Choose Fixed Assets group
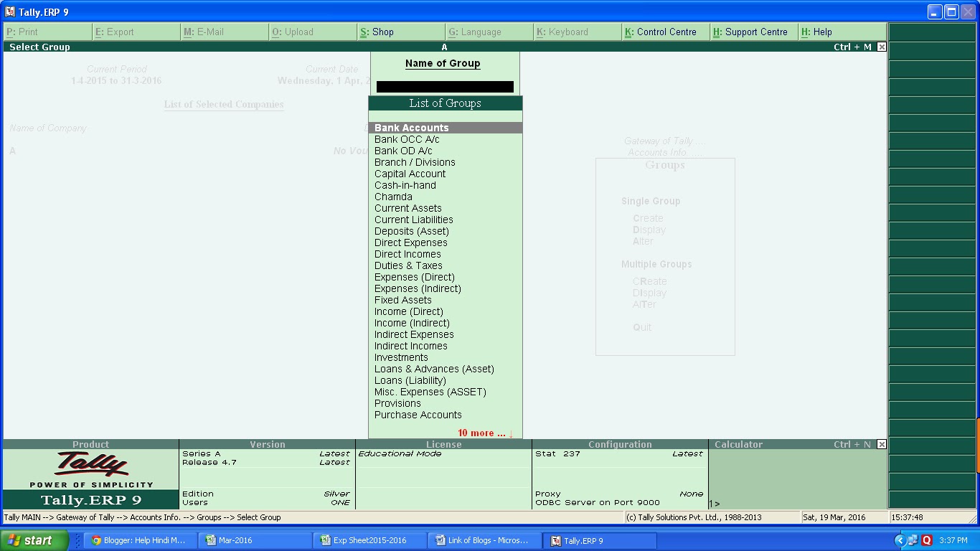Image resolution: width=980 pixels, height=551 pixels. [x=446, y=300]
